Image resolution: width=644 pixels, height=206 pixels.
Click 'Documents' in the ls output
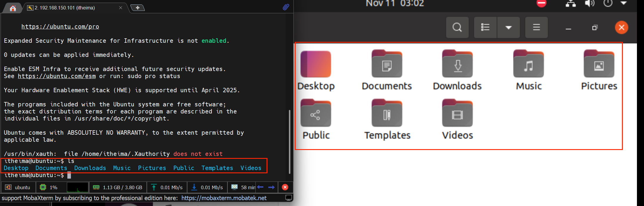51,168
